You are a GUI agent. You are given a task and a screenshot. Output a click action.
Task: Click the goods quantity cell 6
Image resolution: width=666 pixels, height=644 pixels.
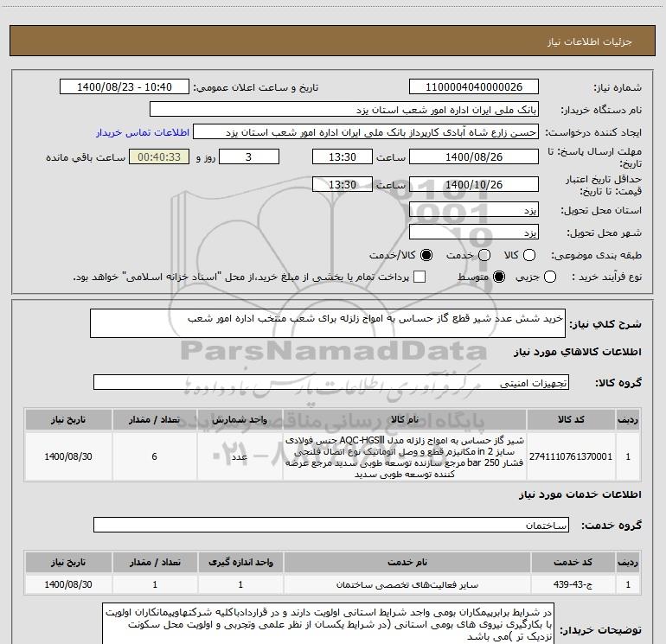point(154,456)
